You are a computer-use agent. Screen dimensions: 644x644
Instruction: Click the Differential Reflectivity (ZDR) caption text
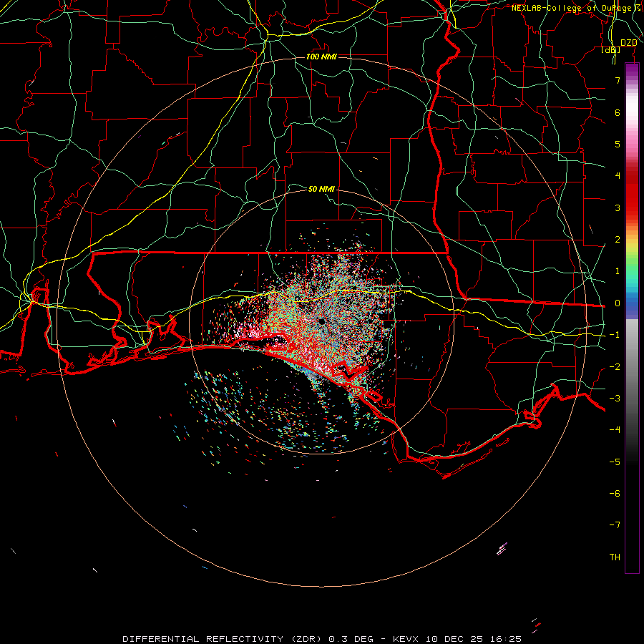(223, 639)
